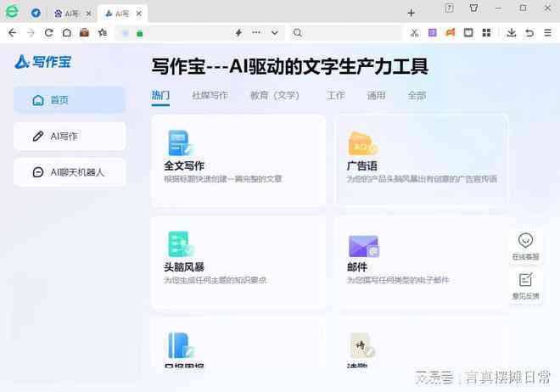Select 首页 in the sidebar
Screen dimensions: 560x392
[70, 100]
